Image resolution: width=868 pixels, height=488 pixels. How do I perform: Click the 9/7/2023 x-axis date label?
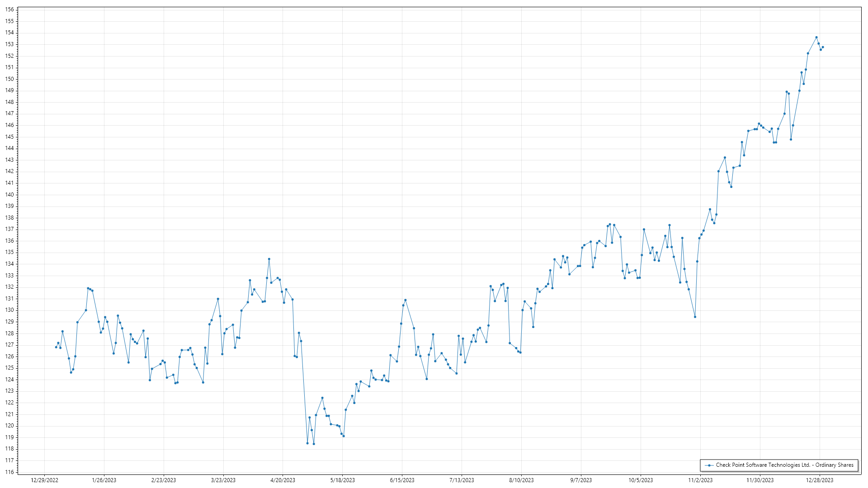(581, 480)
